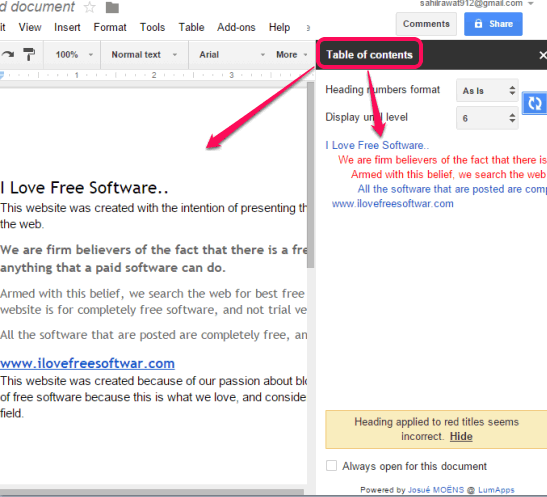Screen dimensions: 547x497
Task: Open the zoom 100% dropdown
Action: (x=74, y=55)
